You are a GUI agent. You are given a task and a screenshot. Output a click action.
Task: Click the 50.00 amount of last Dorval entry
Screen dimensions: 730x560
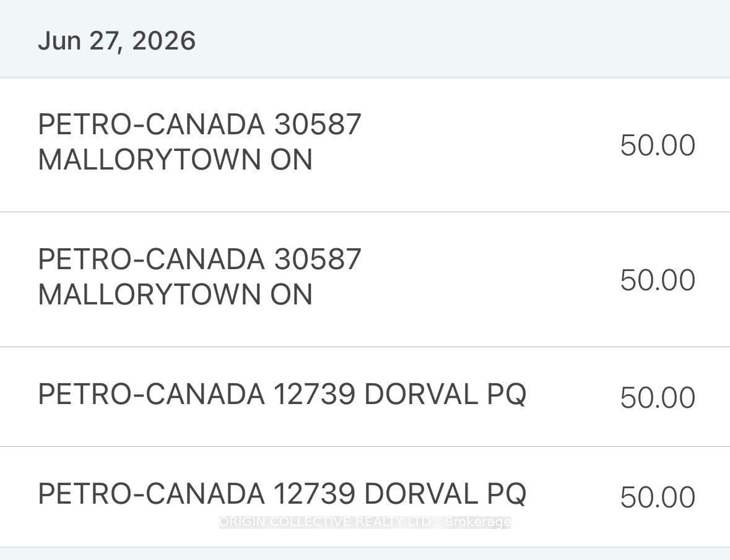[658, 498]
